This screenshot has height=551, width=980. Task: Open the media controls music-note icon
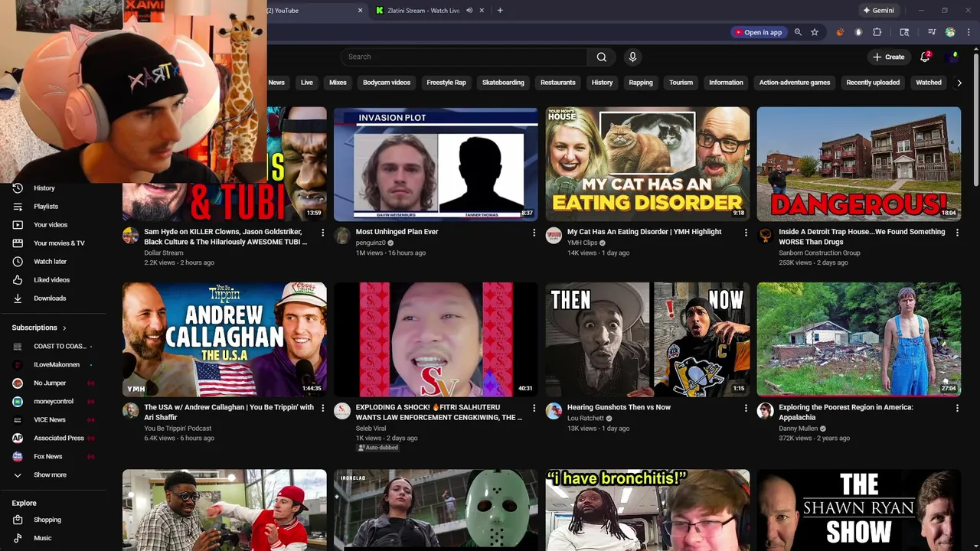[x=932, y=32]
